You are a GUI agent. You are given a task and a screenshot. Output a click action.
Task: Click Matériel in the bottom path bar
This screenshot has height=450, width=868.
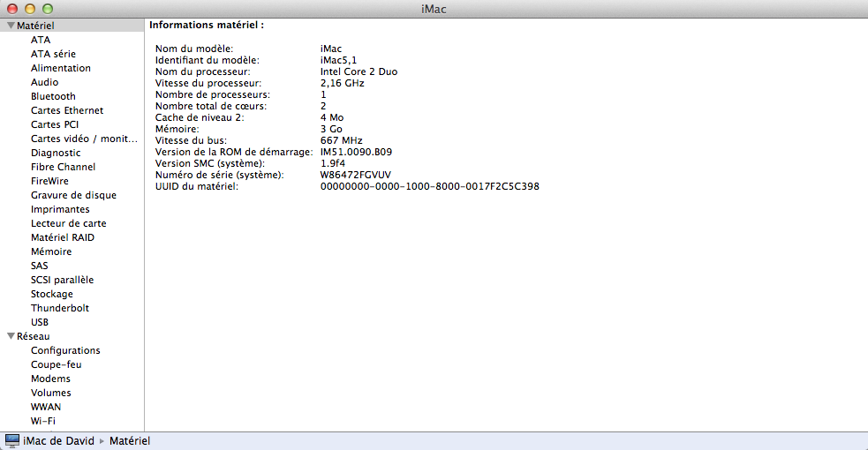[130, 440]
